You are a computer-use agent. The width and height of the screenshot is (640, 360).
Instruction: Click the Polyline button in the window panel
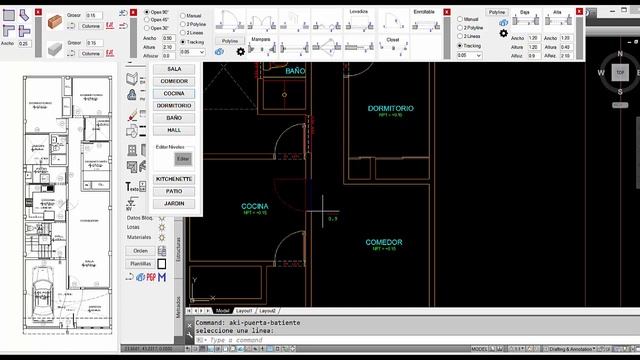tap(497, 12)
